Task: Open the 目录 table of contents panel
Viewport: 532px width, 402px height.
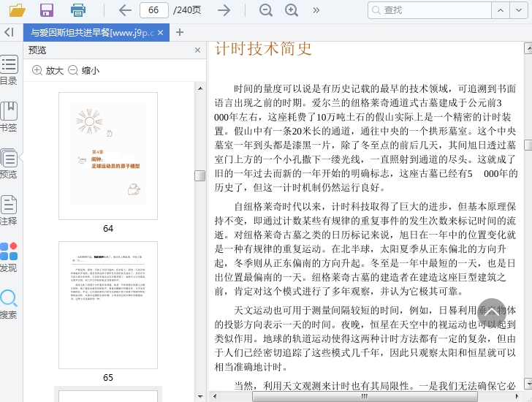Action: 9,70
